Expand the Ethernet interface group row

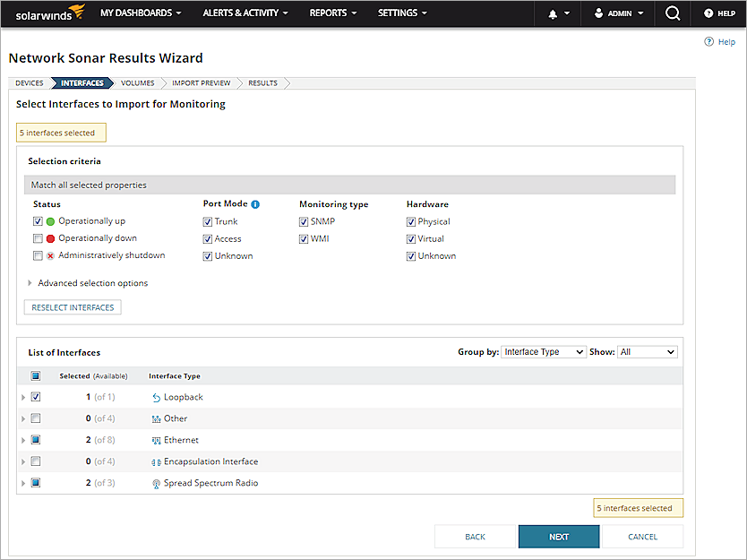click(23, 440)
